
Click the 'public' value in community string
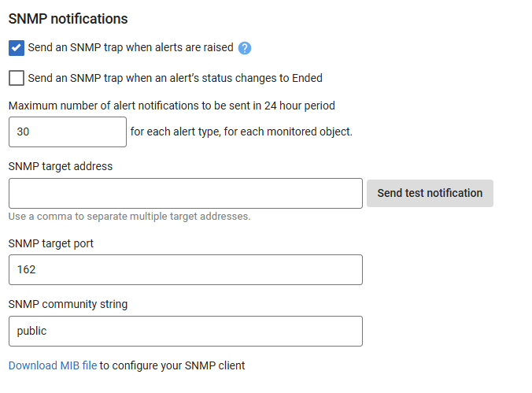tap(32, 332)
